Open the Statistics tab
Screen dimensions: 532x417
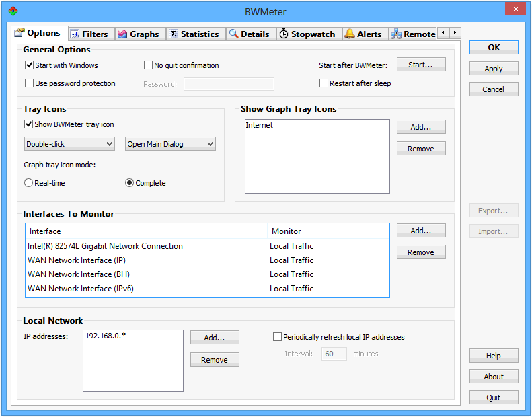pos(196,34)
